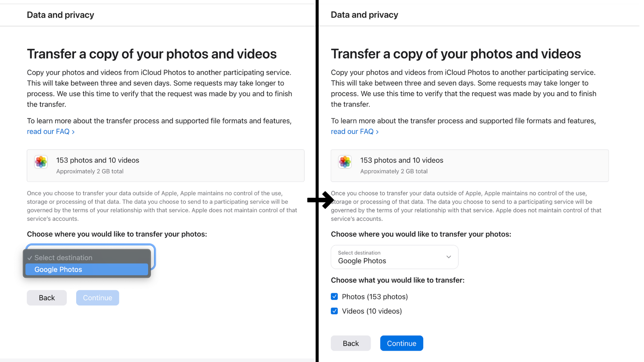
Task: Click the Photos app icon in left panel
Action: (41, 162)
